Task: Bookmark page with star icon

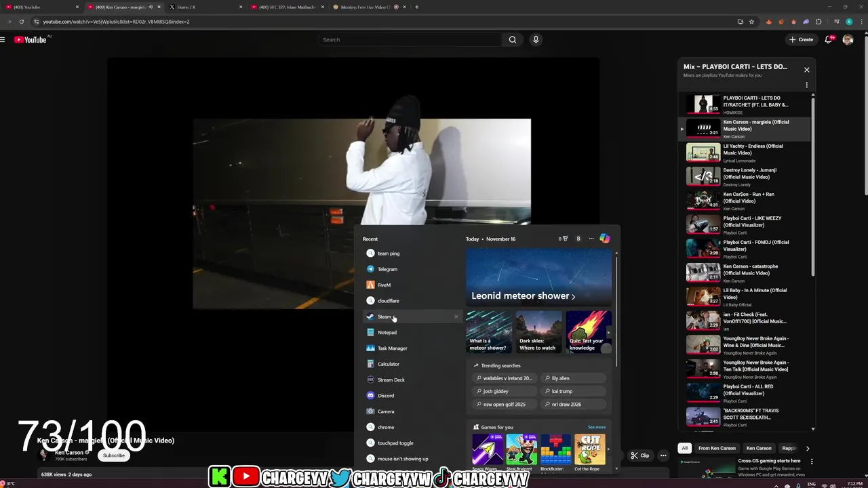Action: pos(751,22)
